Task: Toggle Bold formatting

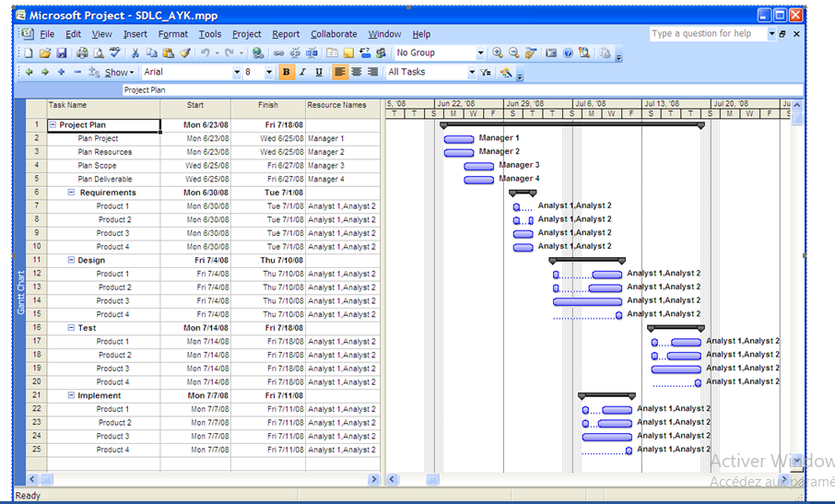Action: click(x=287, y=73)
